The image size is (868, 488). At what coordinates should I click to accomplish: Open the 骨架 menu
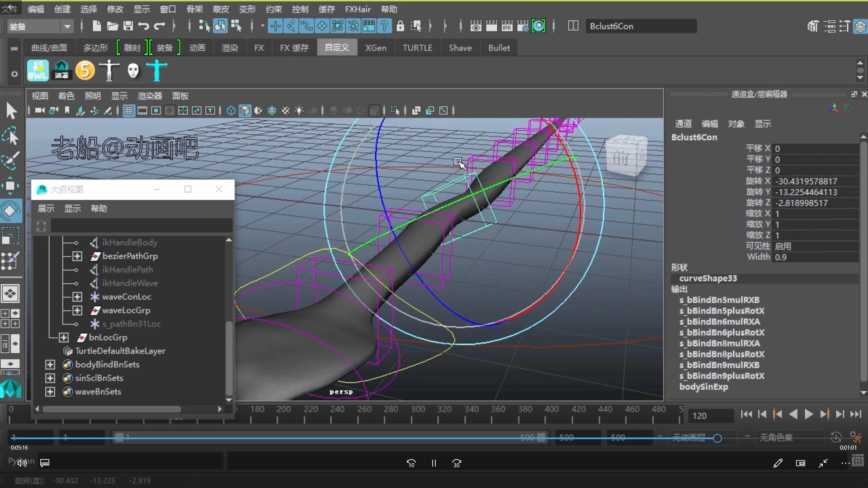[x=194, y=9]
